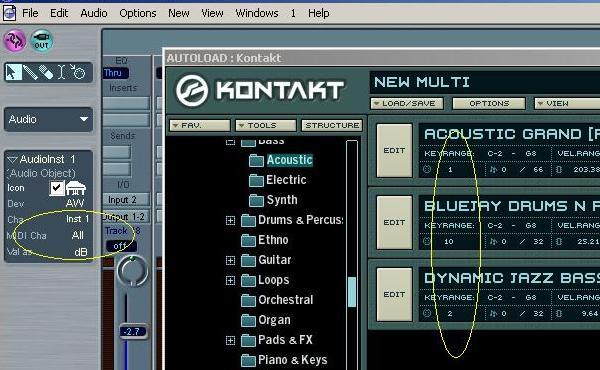
Task: Open the View dropdown in Kontakt
Action: 567,103
